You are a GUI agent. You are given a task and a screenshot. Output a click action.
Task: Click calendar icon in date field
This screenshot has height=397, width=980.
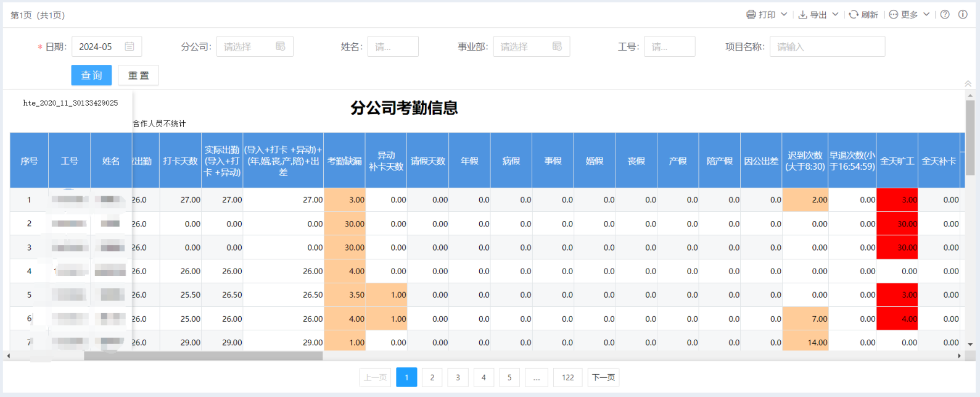(x=130, y=46)
